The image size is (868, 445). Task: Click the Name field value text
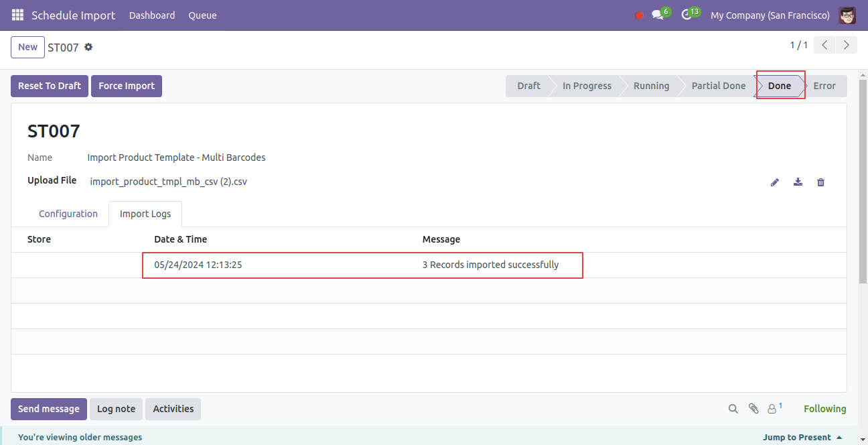(x=176, y=157)
